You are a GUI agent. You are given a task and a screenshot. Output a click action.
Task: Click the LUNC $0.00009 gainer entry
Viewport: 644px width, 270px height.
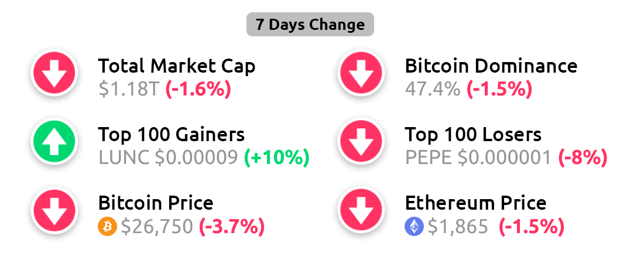point(169,158)
